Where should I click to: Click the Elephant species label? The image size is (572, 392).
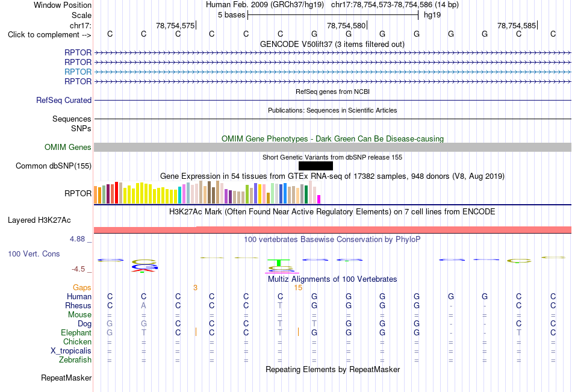pos(76,332)
